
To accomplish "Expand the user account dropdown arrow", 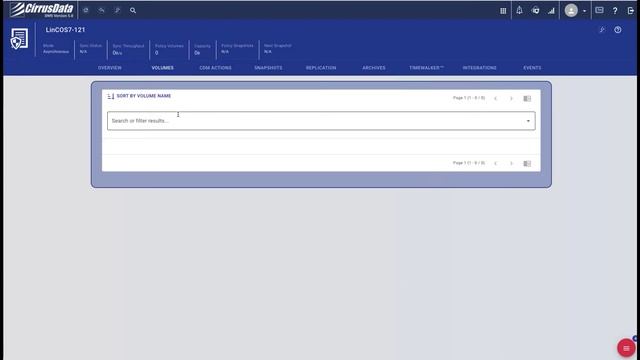I will [x=584, y=11].
